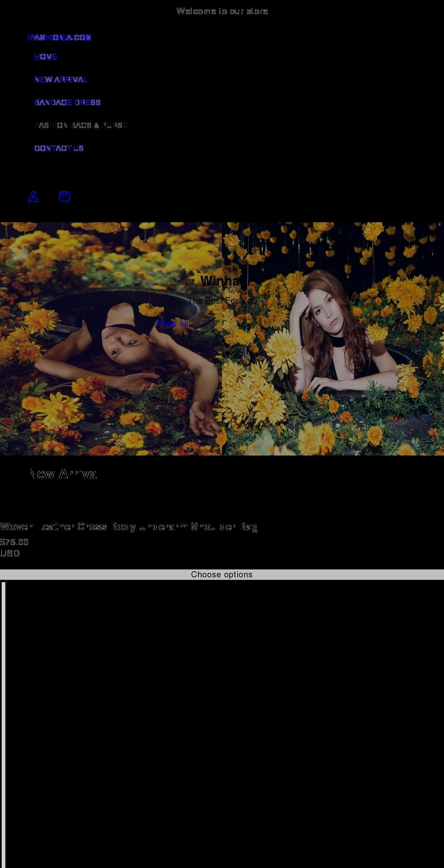Open the NEW ARRIVAL menu item

[x=61, y=80]
